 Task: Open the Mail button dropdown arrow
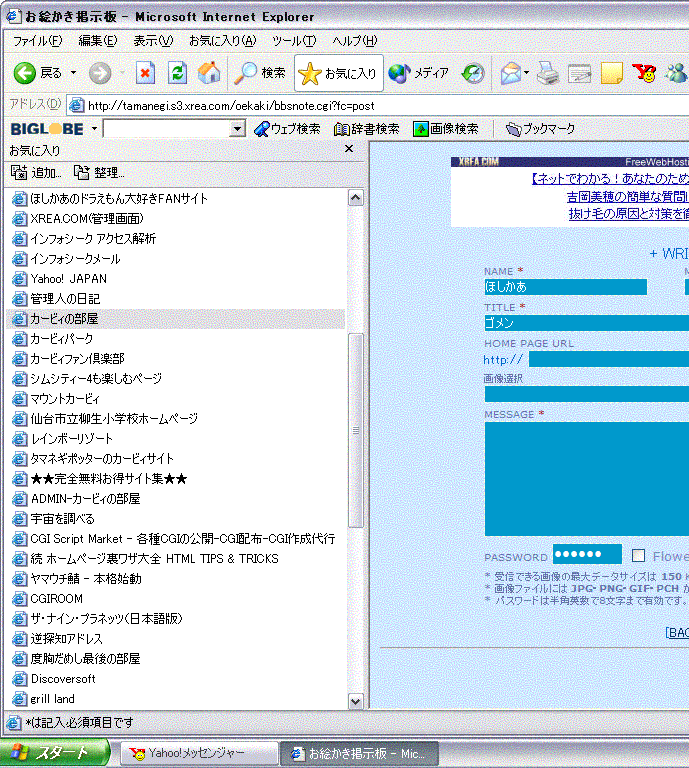pos(526,73)
